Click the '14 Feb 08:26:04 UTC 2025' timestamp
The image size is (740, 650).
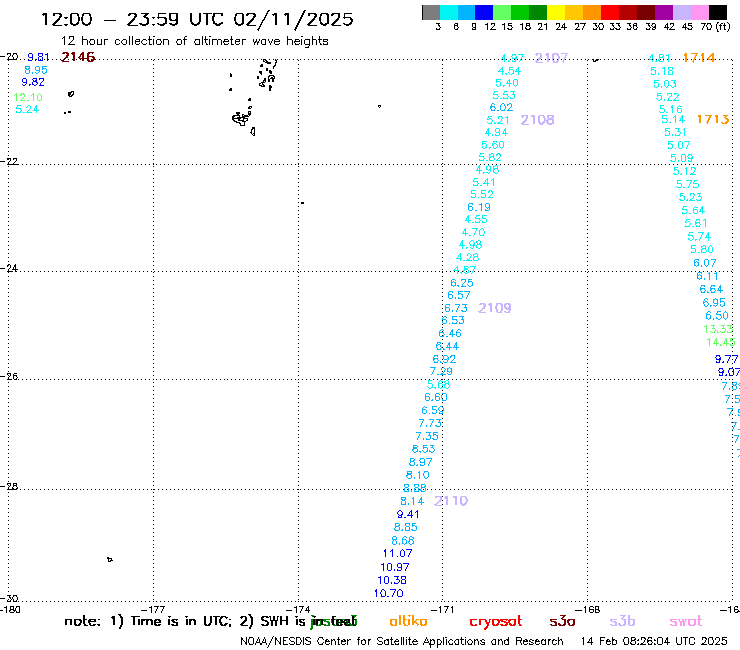pos(654,642)
